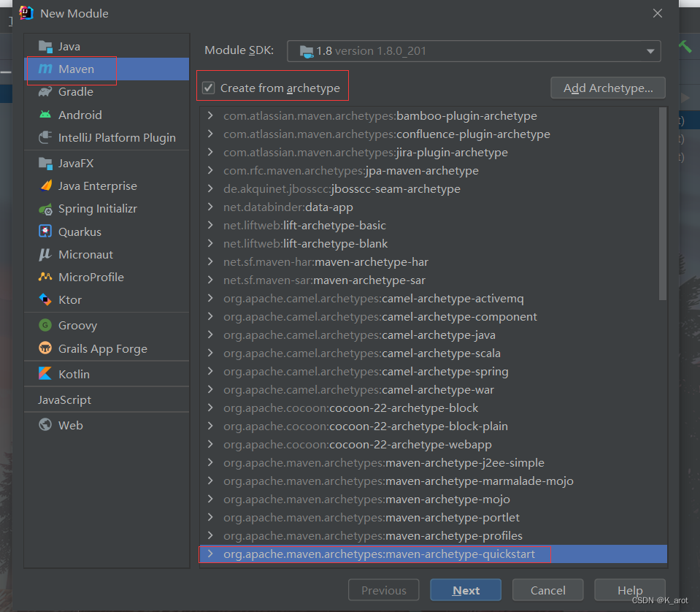Select JavaScript project type
The height and width of the screenshot is (612, 700).
(107, 399)
